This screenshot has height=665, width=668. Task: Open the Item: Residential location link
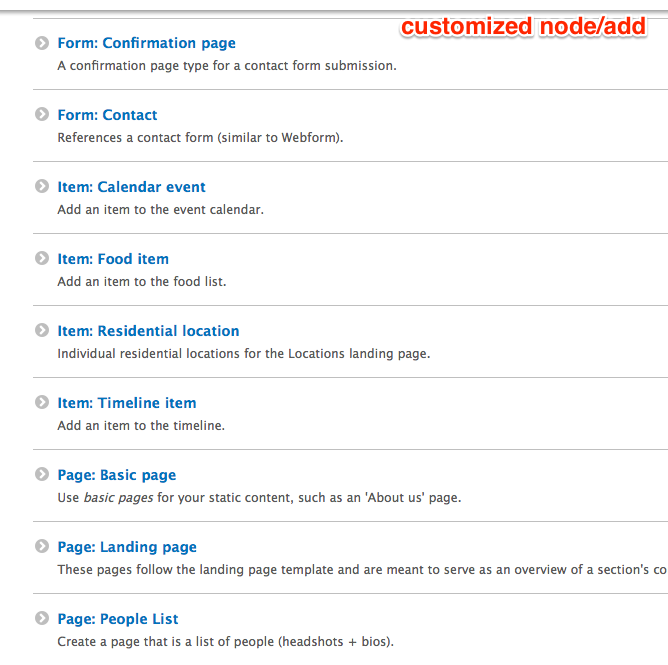[148, 331]
